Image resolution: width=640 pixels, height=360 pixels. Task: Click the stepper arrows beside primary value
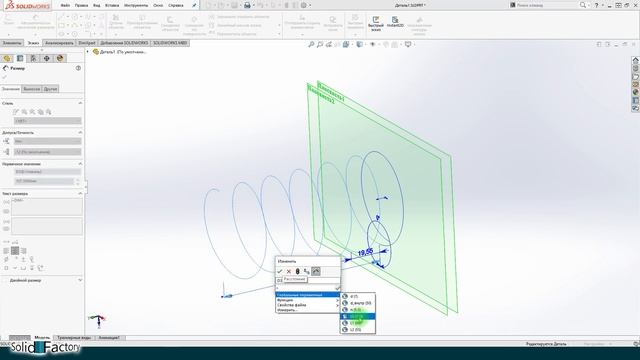(78, 181)
